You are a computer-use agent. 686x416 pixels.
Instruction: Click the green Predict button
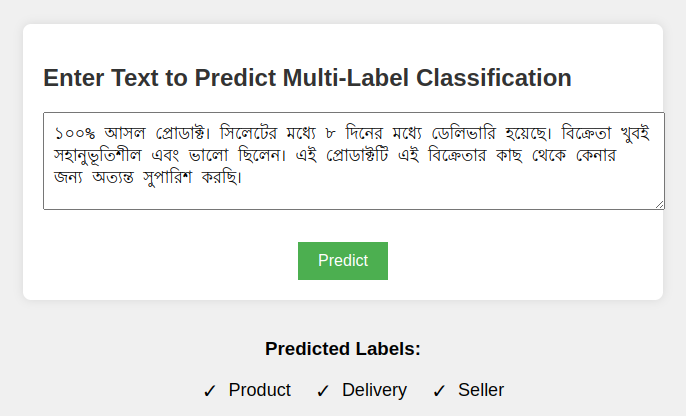[342, 261]
